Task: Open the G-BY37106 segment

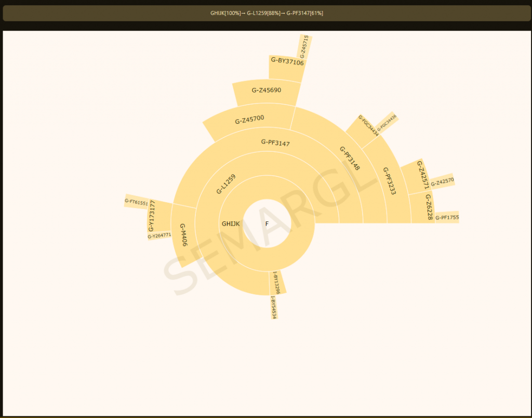Action: (287, 63)
